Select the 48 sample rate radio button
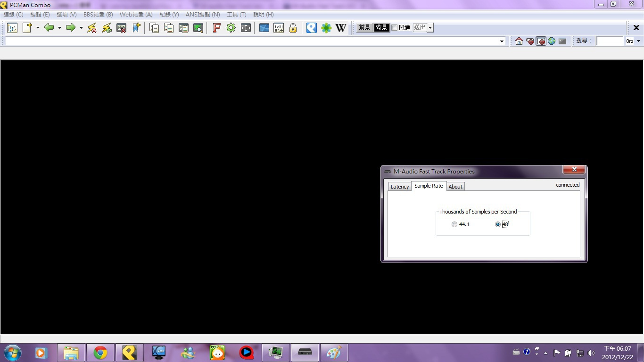Viewport: 644px width, 362px height. tap(498, 224)
